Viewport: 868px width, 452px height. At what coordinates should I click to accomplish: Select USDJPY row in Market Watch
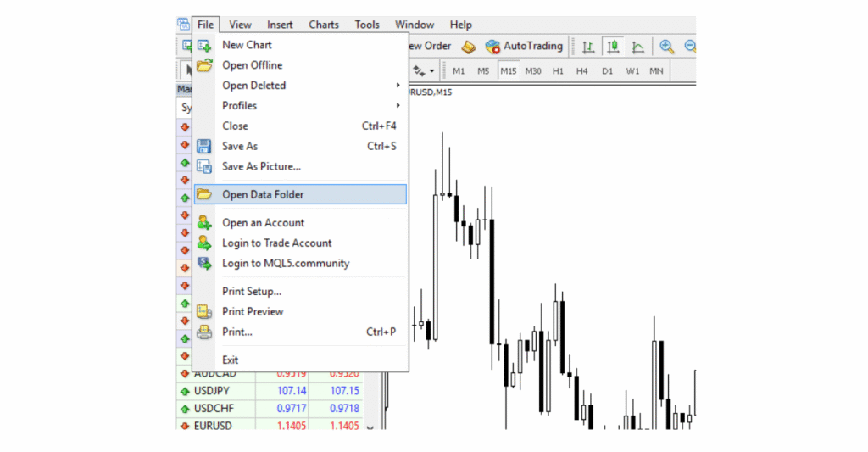[x=270, y=391]
